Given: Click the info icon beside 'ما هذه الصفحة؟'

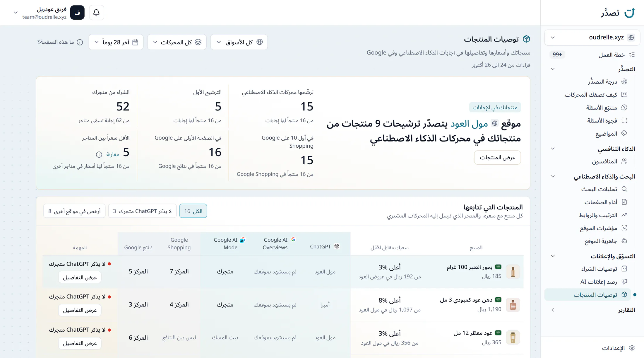Looking at the screenshot, I should click(x=80, y=42).
